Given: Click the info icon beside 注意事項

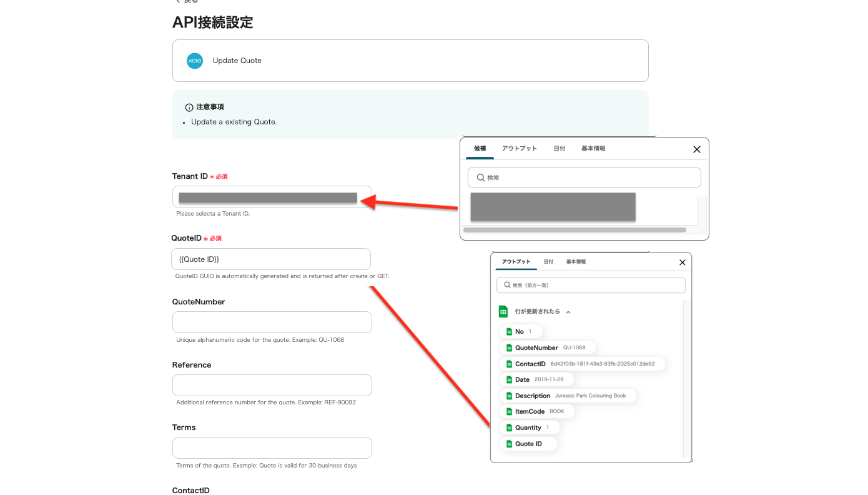Looking at the screenshot, I should (x=189, y=107).
